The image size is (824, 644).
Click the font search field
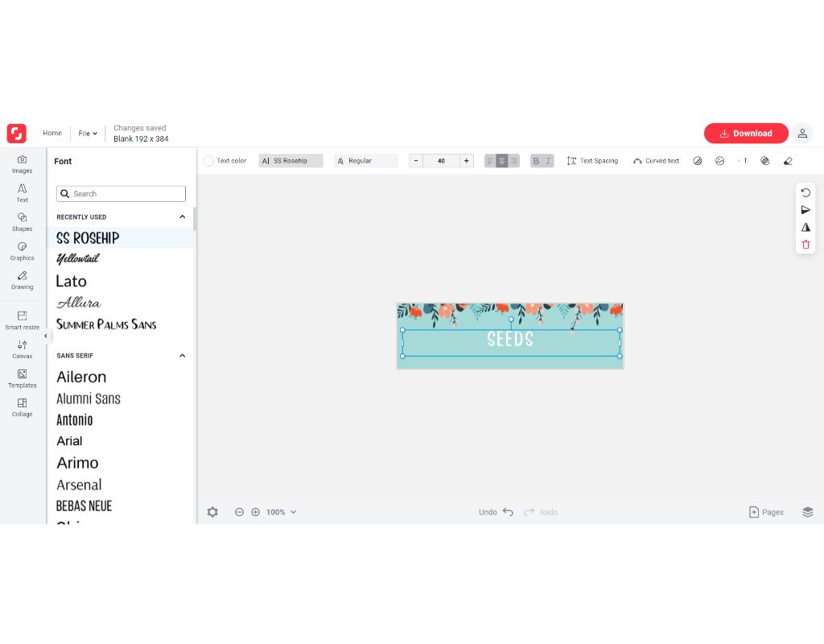[x=121, y=193]
